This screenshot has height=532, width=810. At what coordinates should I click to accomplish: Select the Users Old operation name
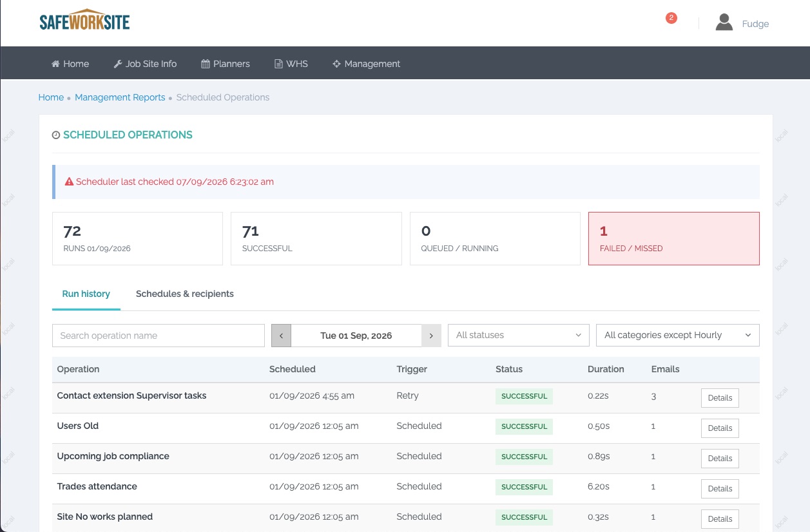78,426
